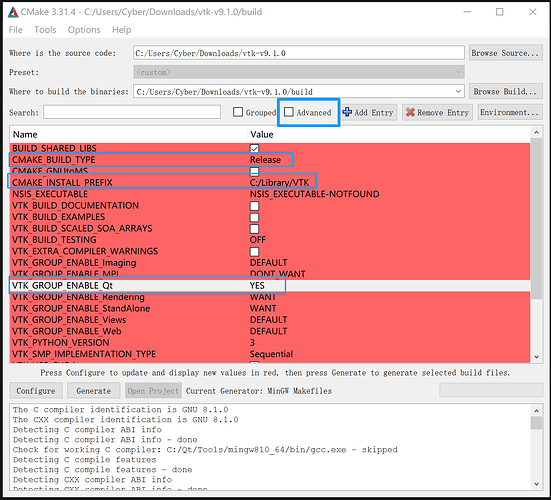Check the VTK_BUILD_SCALED_SOA_ARRAYS checkbox
Image resolution: width=551 pixels, height=500 pixels.
pos(254,229)
